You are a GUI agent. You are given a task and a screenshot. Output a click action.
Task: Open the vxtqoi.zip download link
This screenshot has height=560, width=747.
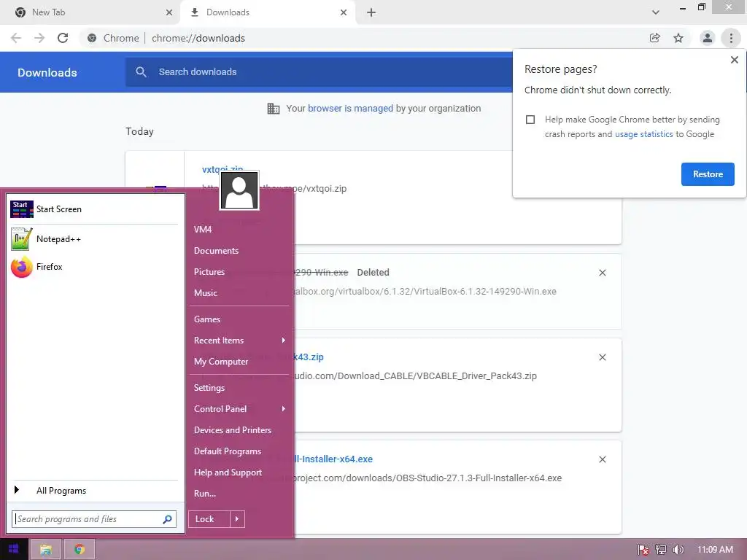pos(222,169)
